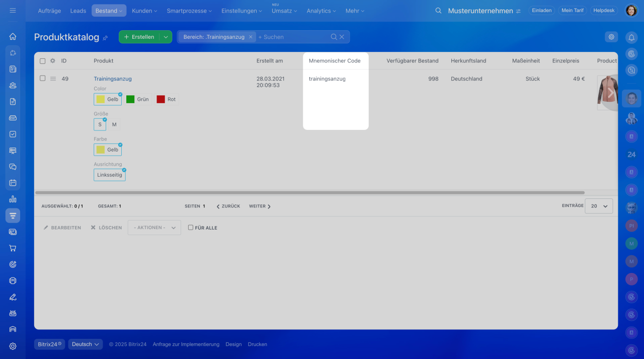Open the shopping cart sidebar icon
This screenshot has width=644, height=359.
click(13, 248)
